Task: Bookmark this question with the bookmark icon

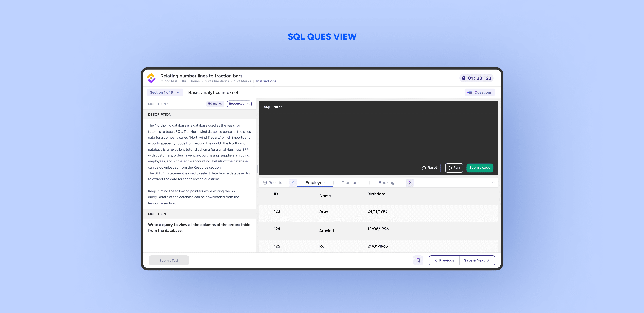Action: [x=418, y=260]
